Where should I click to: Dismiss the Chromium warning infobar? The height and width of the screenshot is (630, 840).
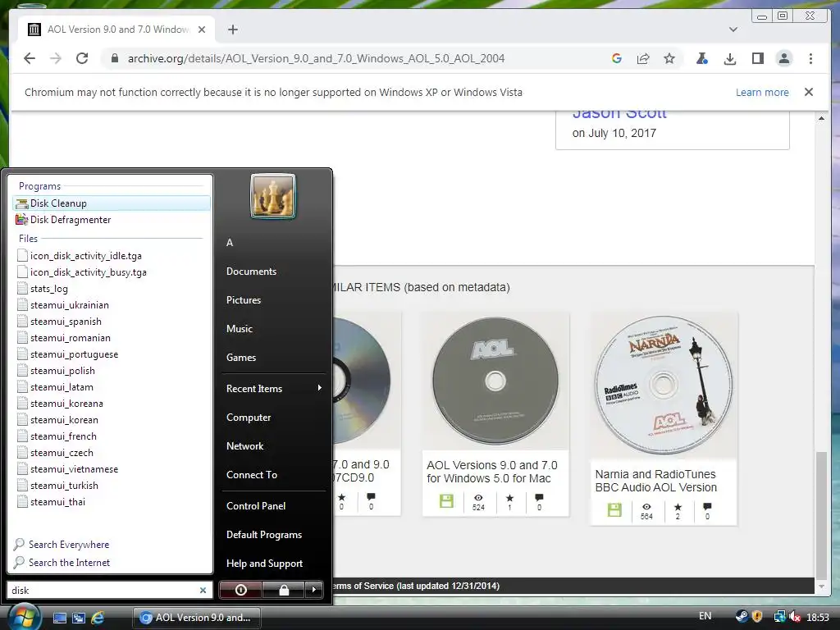coord(809,92)
